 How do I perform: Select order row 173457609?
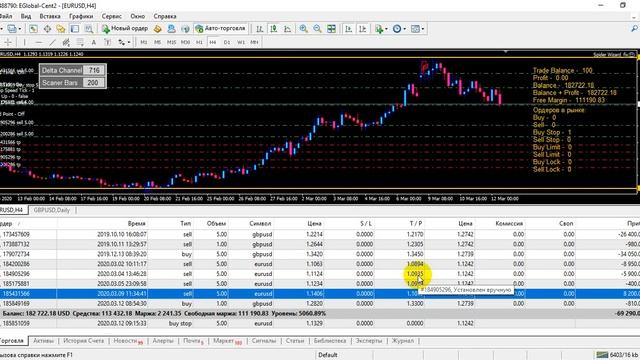[320, 234]
